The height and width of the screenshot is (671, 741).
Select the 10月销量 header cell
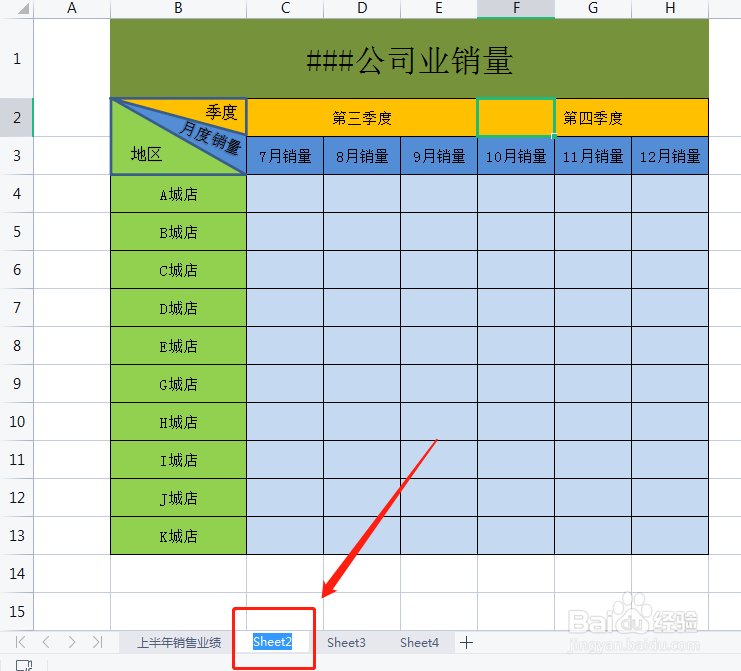click(x=516, y=156)
